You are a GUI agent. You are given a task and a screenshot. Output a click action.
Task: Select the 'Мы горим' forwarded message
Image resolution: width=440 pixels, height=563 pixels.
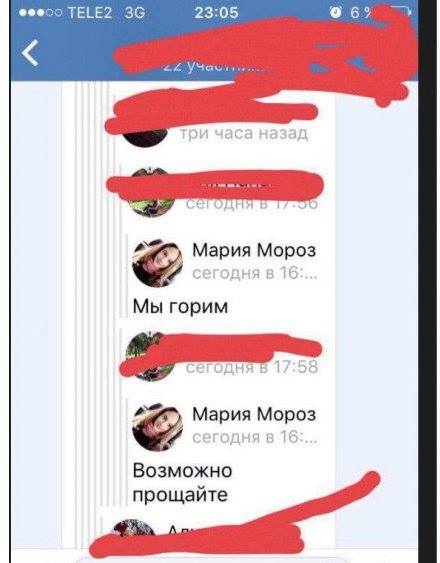180,307
